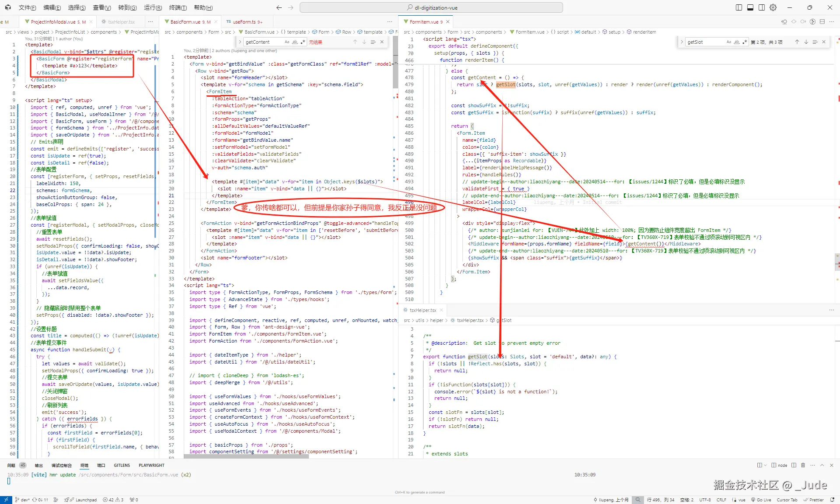
Task: Go to next match in getSlot search
Action: tap(806, 42)
